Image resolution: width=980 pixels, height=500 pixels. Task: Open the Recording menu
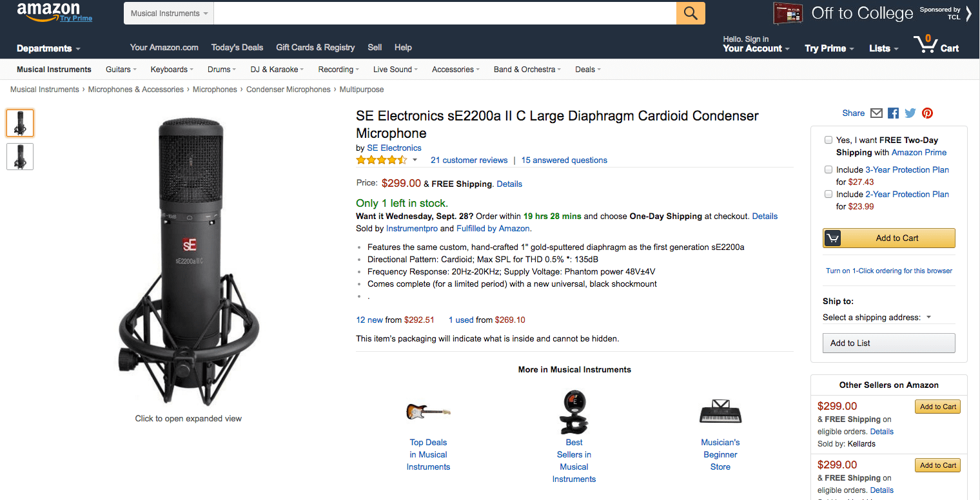coord(339,70)
